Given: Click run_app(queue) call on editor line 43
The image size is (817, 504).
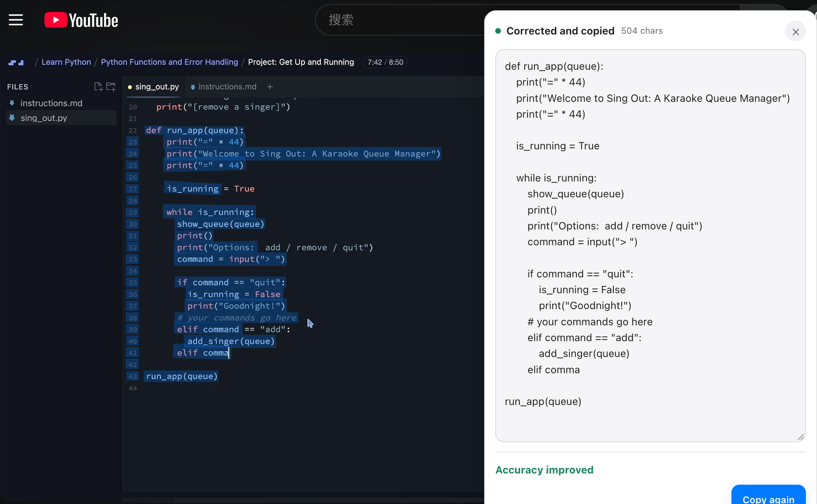Looking at the screenshot, I should (182, 376).
